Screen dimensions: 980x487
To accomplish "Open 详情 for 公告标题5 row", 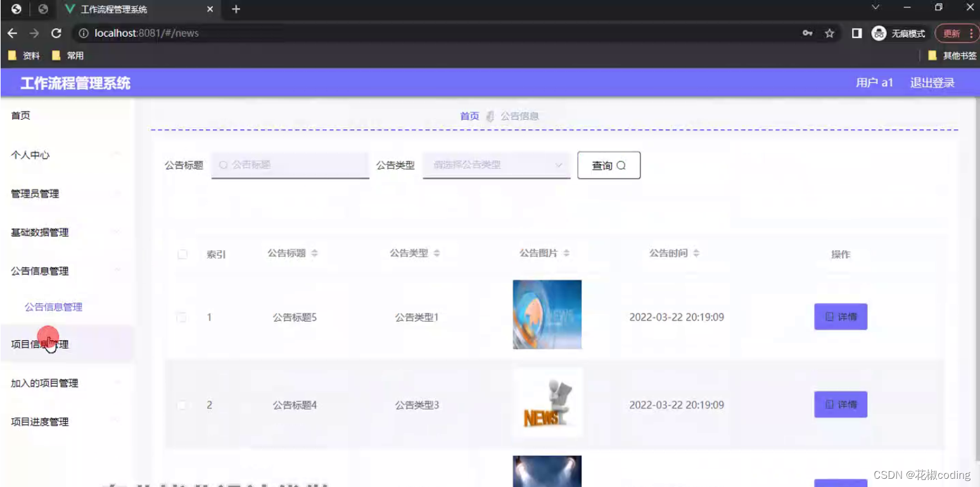I will click(x=840, y=317).
